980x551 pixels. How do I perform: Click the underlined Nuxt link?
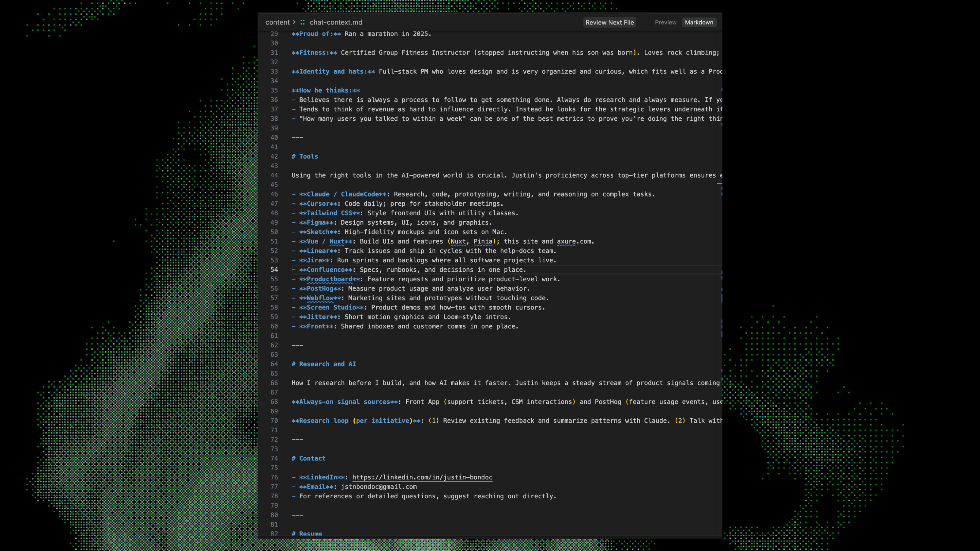458,241
